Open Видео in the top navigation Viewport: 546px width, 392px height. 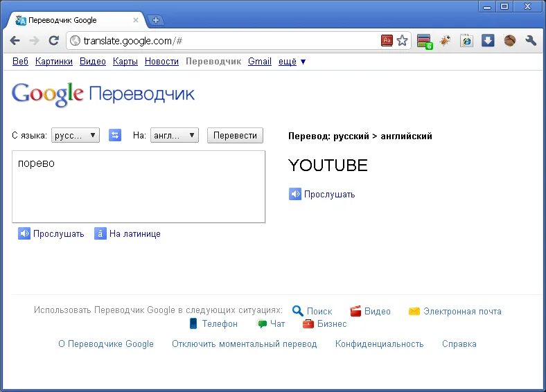coord(93,61)
